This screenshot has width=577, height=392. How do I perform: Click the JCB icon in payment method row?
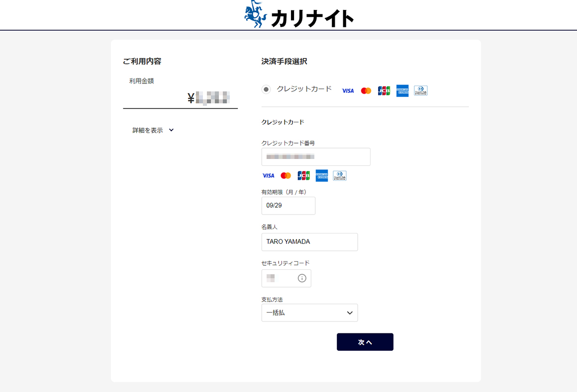coord(384,90)
